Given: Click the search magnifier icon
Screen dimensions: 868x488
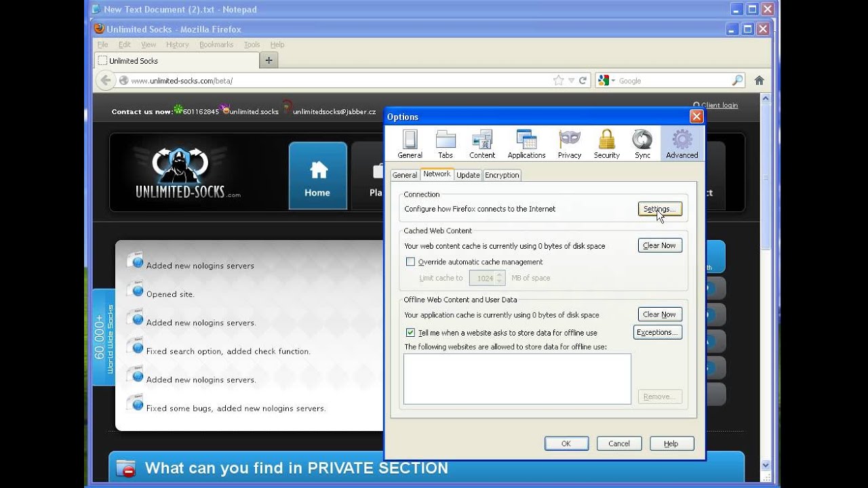Looking at the screenshot, I should coord(737,80).
